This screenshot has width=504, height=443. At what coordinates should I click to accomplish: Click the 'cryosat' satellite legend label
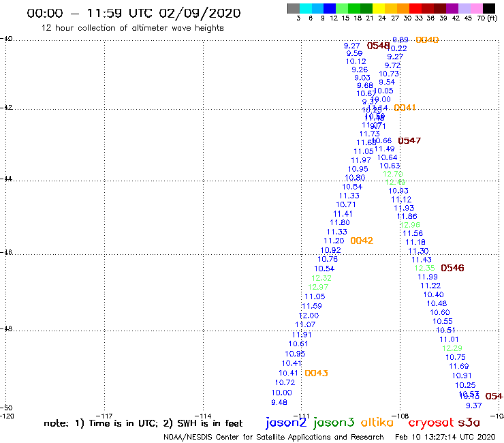click(430, 423)
